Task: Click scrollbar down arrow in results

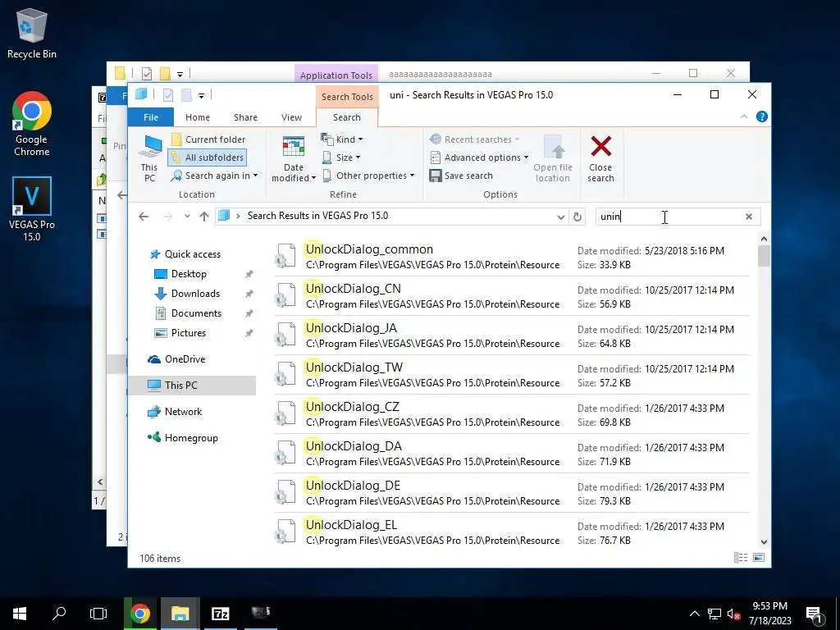Action: click(764, 542)
